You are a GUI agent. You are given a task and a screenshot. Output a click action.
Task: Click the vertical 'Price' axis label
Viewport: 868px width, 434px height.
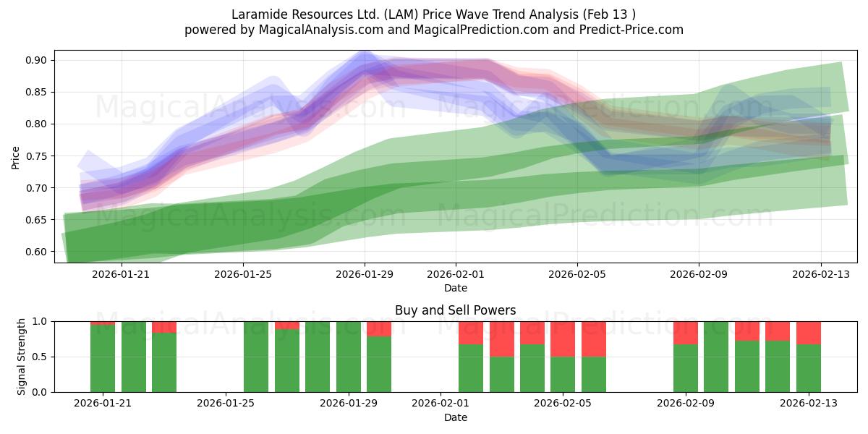tap(16, 156)
